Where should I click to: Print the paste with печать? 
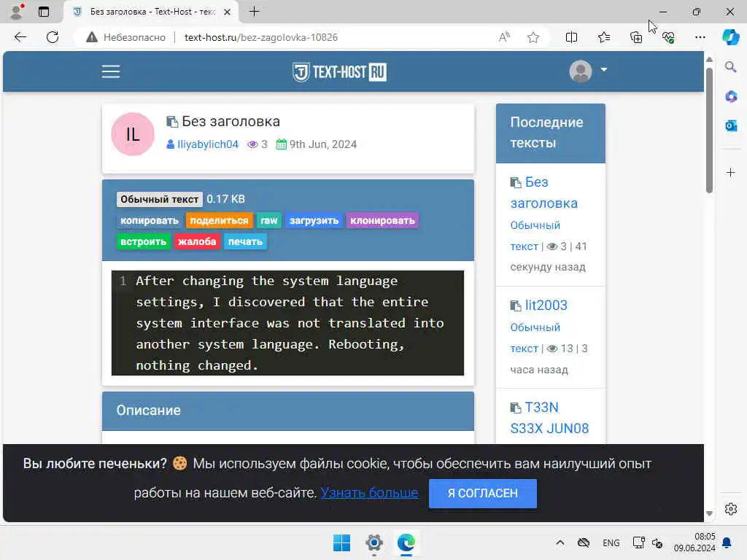coord(245,241)
